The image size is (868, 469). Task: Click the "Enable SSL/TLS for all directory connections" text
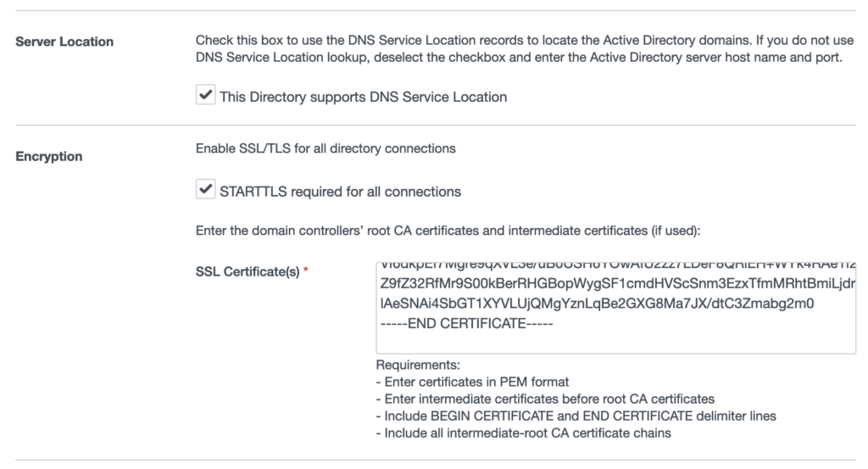[x=325, y=148]
